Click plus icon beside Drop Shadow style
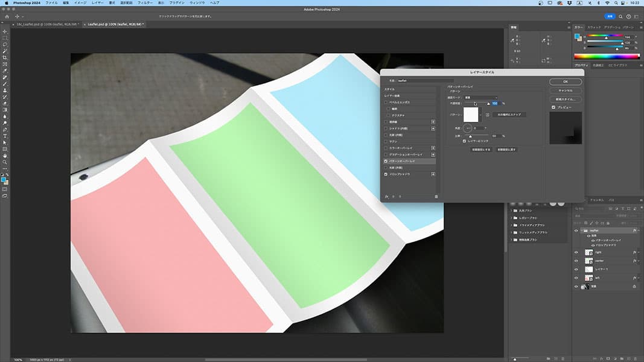This screenshot has height=362, width=644. point(433,174)
